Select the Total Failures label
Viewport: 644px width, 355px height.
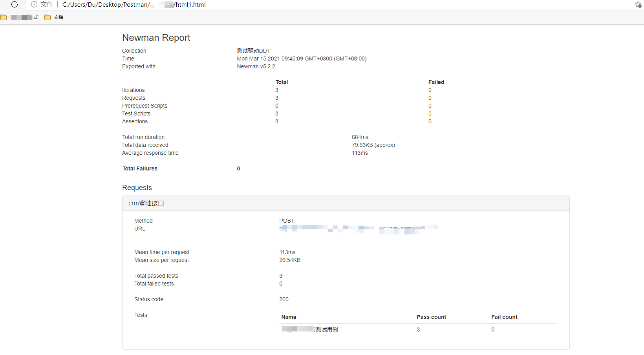pos(140,168)
